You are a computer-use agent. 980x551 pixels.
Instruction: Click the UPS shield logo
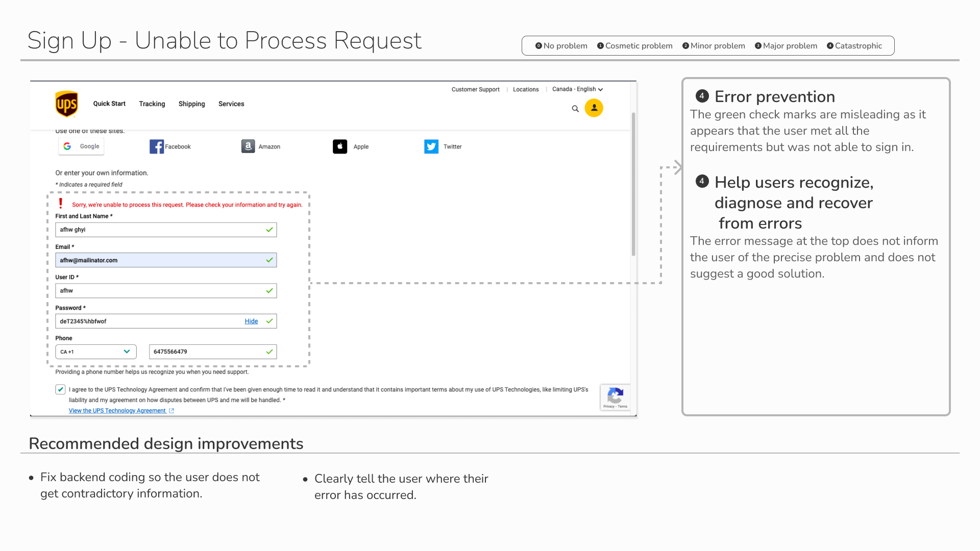click(67, 104)
